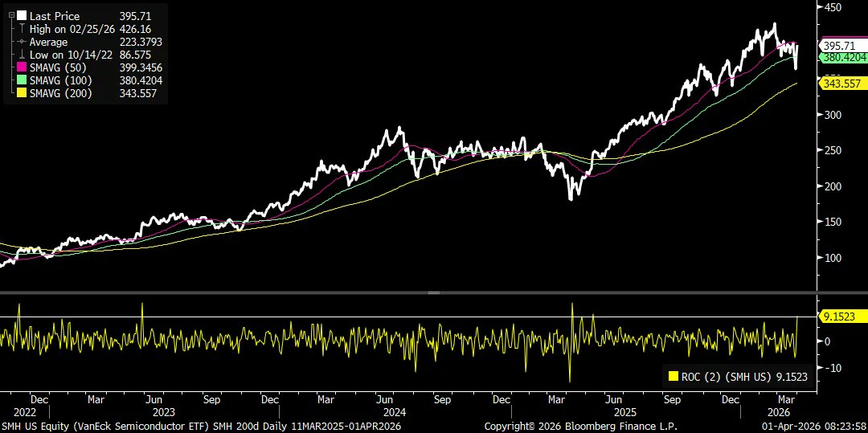Click the 150 price axis label
The height and width of the screenshot is (433, 868).
833,222
